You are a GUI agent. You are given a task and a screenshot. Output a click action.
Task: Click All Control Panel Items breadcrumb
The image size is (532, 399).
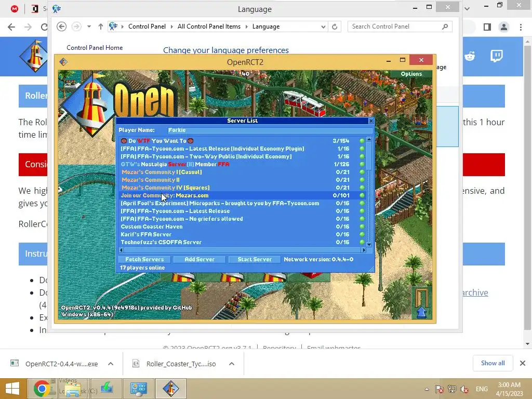point(209,26)
